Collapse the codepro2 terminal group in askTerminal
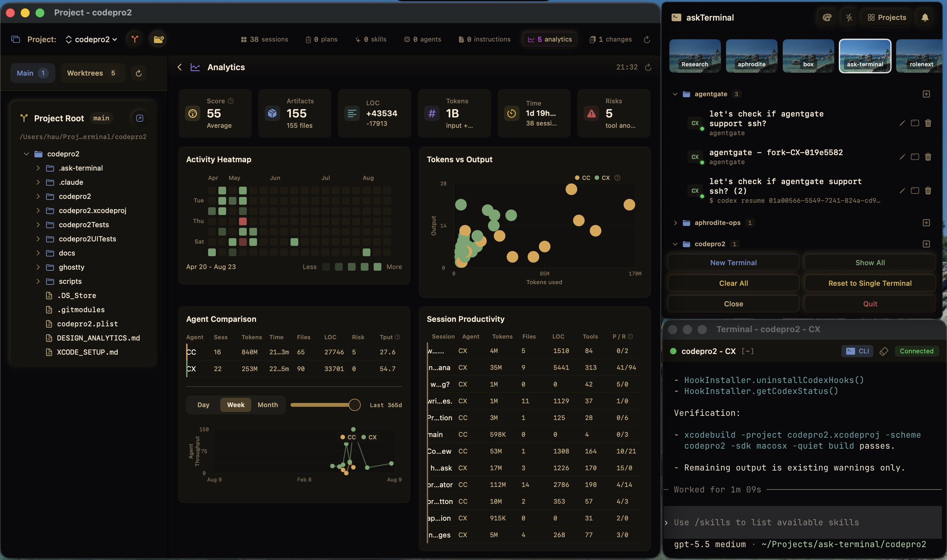Image resolution: width=947 pixels, height=560 pixels. [x=675, y=244]
